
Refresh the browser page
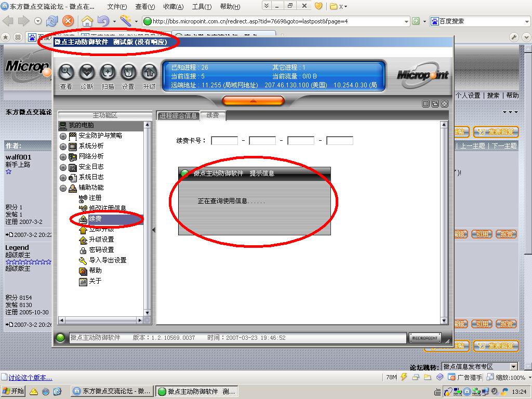click(x=52, y=21)
